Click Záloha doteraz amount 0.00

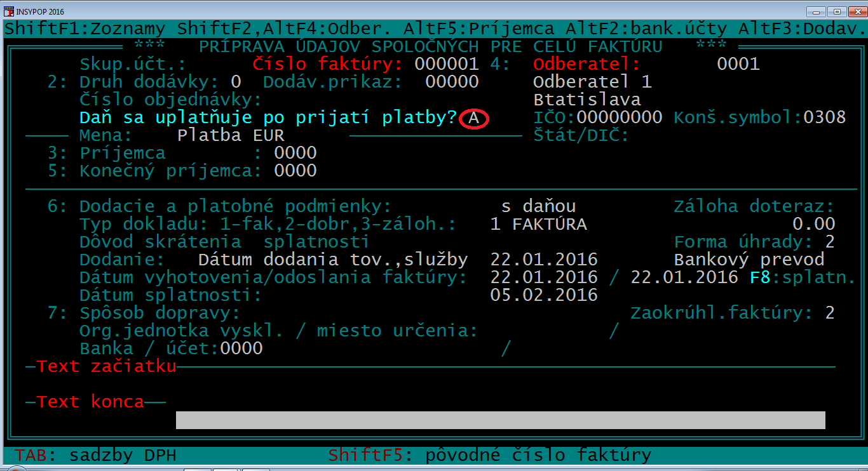click(813, 224)
